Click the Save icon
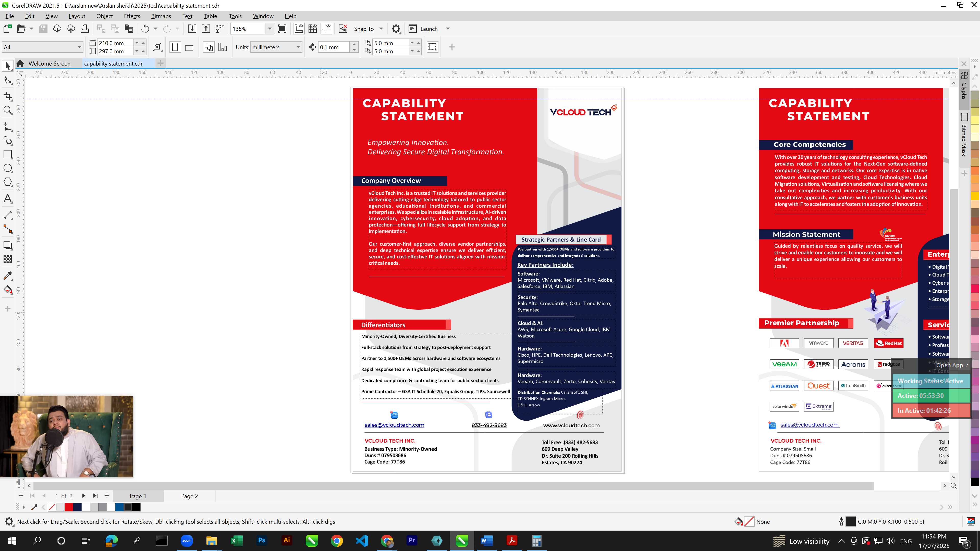980x551 pixels. [43, 29]
